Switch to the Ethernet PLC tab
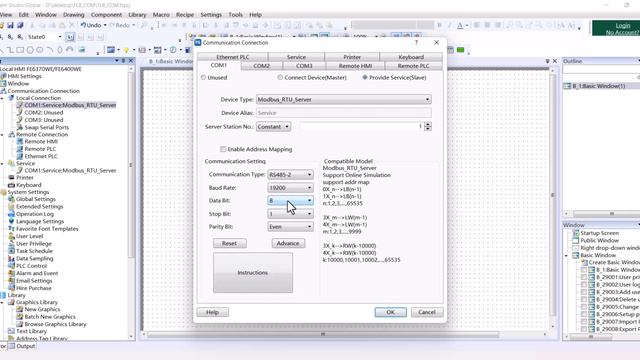 click(233, 57)
